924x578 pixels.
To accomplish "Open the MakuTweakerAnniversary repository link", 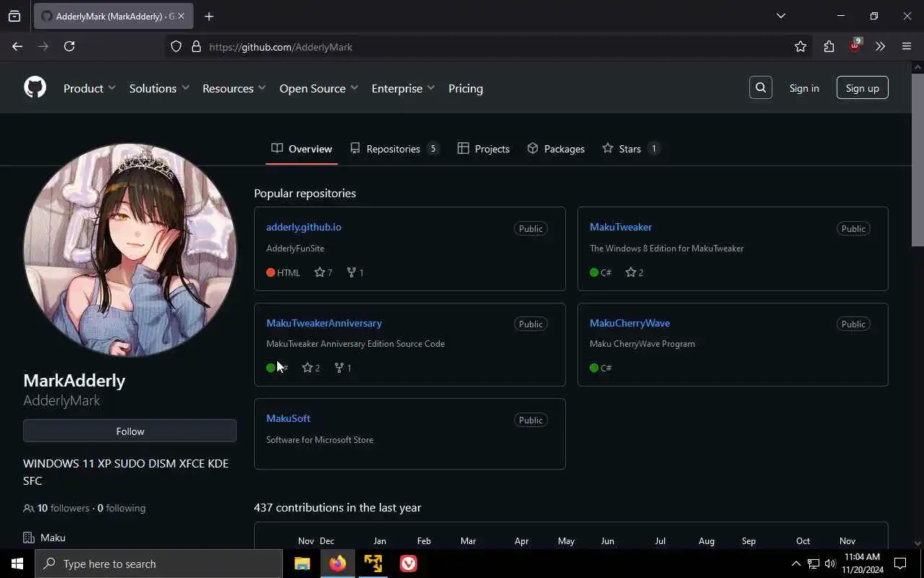I will point(324,323).
